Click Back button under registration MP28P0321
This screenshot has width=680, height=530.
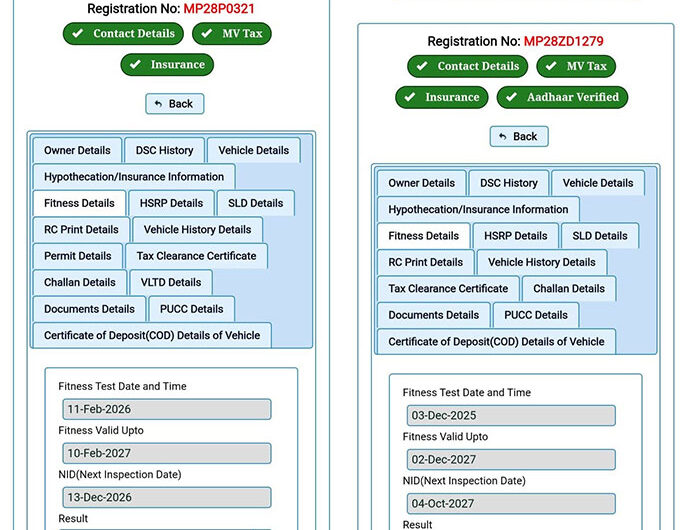coord(175,104)
